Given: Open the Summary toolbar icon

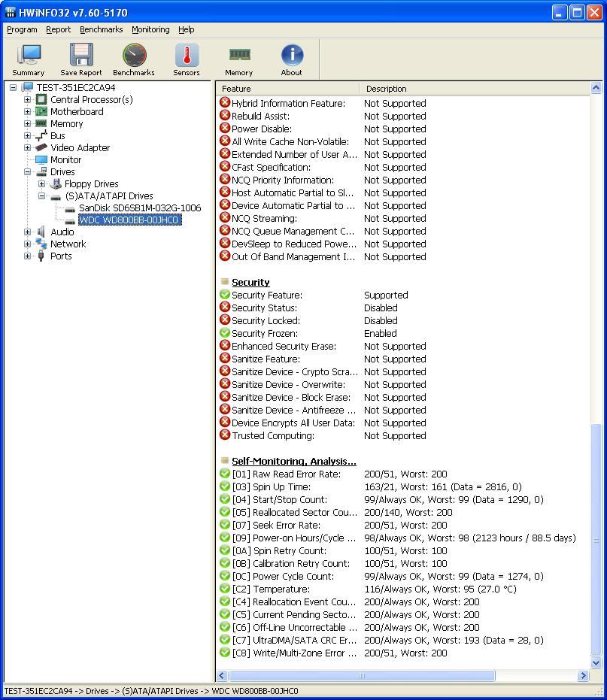Looking at the screenshot, I should click(29, 55).
